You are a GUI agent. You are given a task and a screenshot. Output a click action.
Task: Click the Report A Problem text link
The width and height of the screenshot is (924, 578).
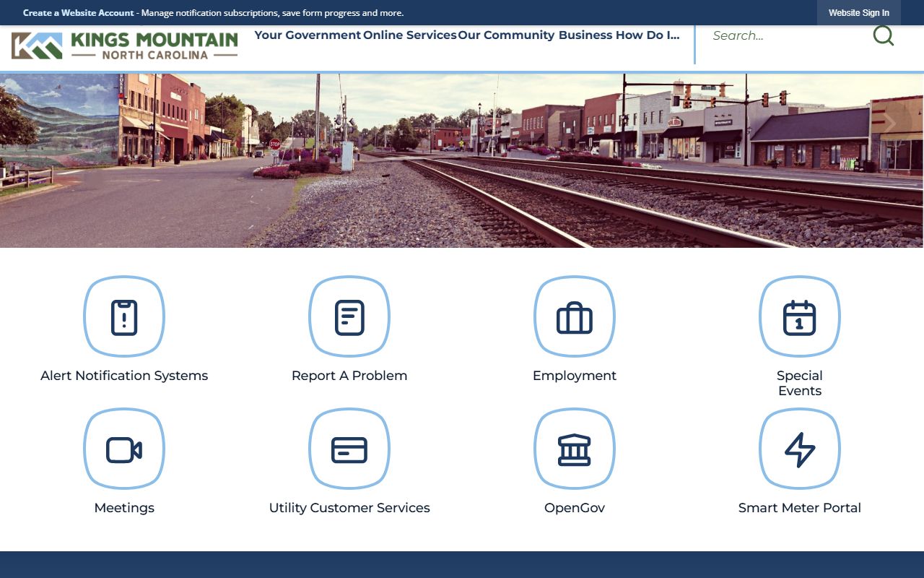(349, 376)
